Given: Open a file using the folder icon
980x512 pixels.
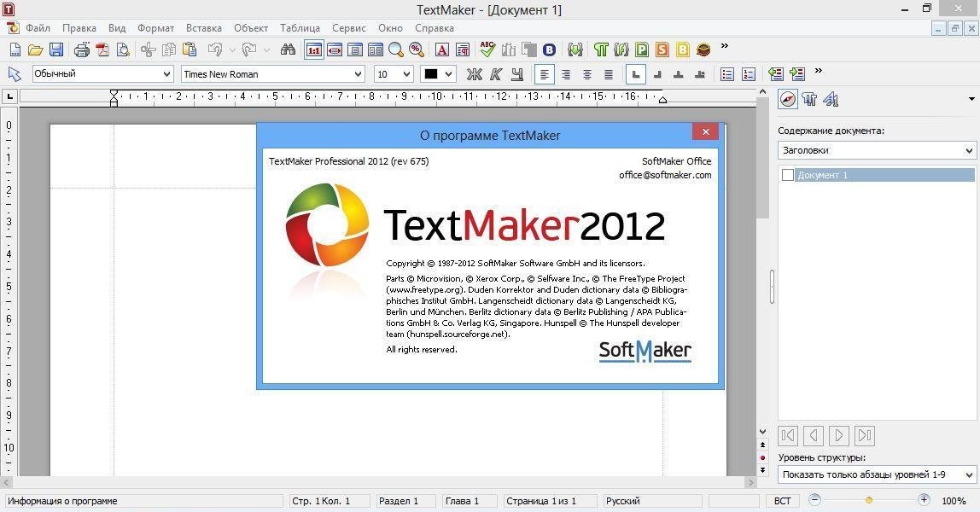Looking at the screenshot, I should pyautogui.click(x=36, y=49).
